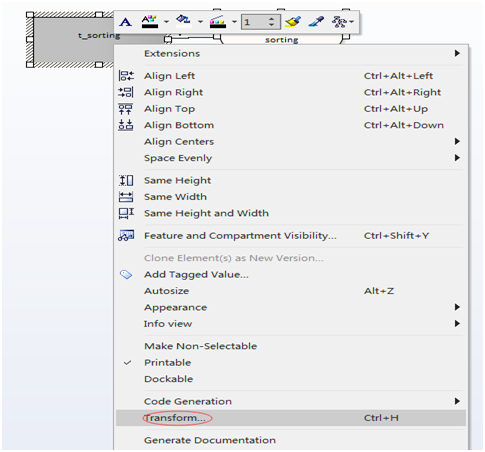Click the line color icon

(x=218, y=22)
